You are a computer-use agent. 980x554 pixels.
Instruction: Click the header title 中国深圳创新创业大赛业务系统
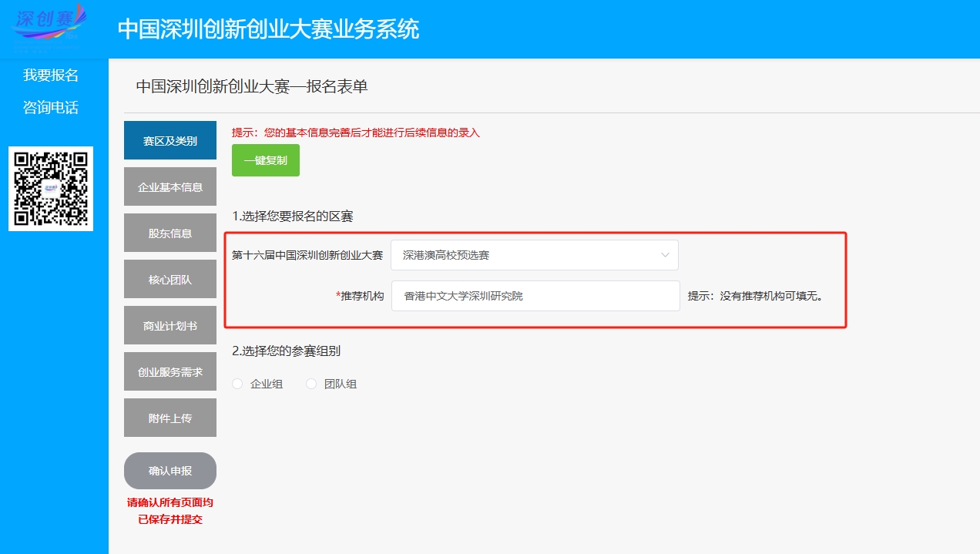click(x=268, y=29)
